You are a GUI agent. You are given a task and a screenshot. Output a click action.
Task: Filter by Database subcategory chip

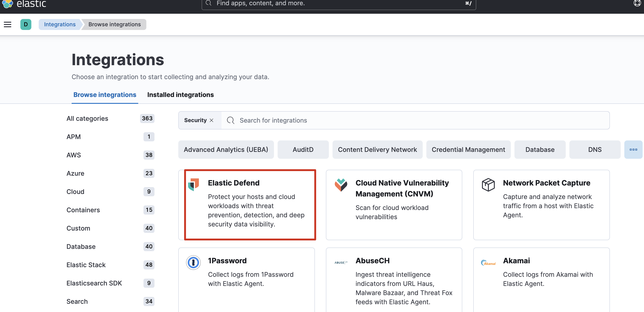[x=540, y=149]
